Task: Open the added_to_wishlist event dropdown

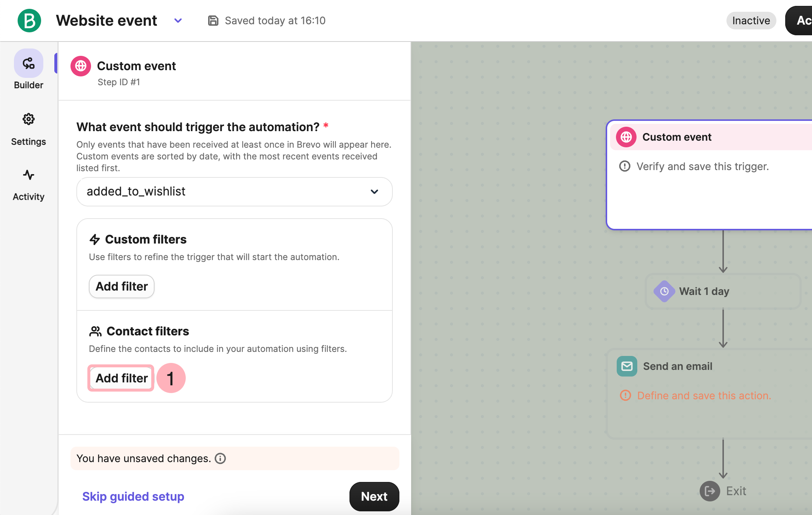Action: [234, 192]
